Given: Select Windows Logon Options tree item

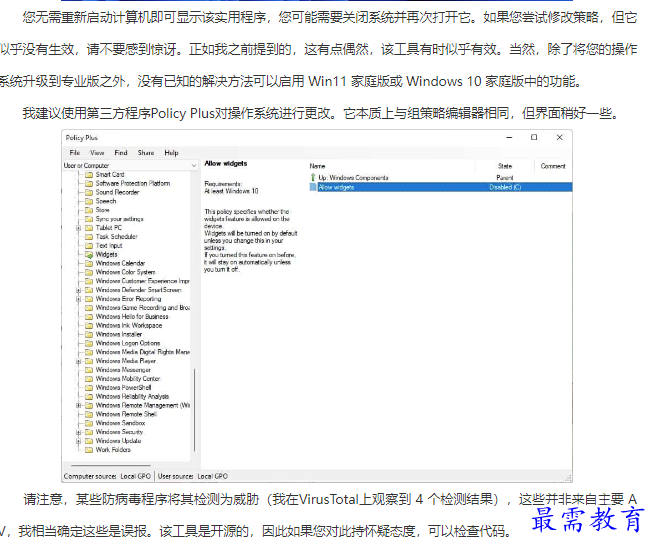Looking at the screenshot, I should (128, 343).
